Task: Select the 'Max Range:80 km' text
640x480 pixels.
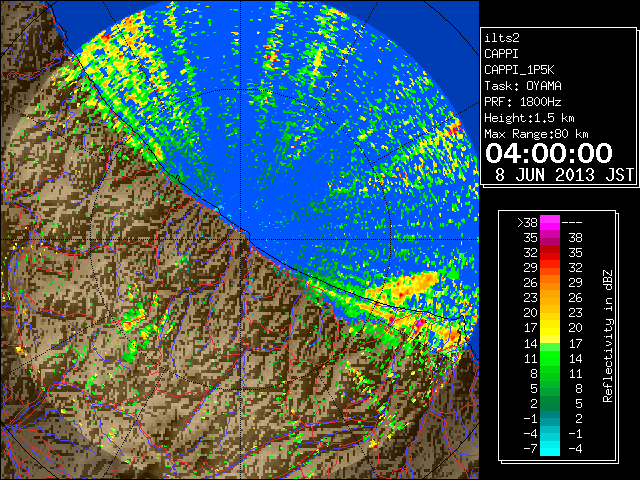Action: point(536,134)
